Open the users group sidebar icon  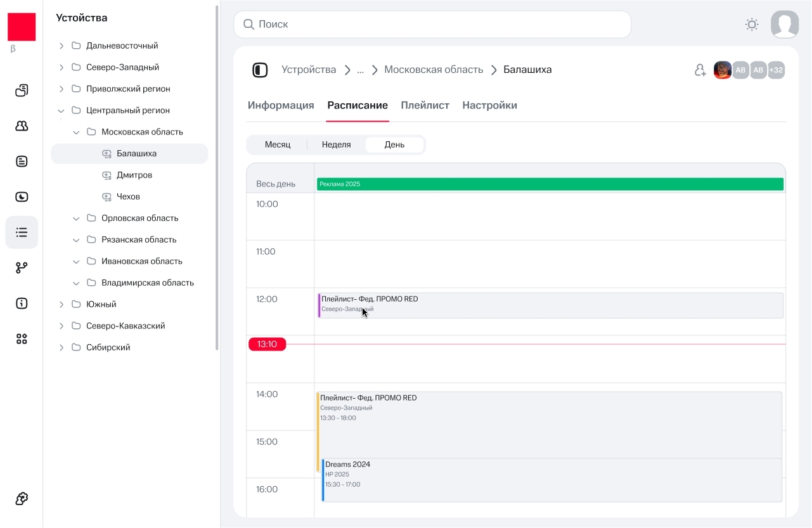[22, 126]
